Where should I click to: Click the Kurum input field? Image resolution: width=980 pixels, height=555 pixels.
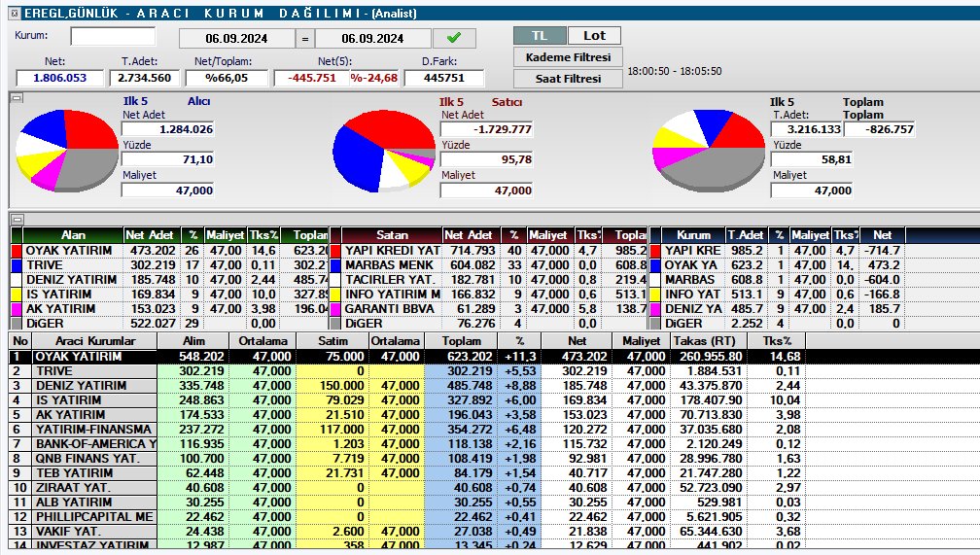113,36
